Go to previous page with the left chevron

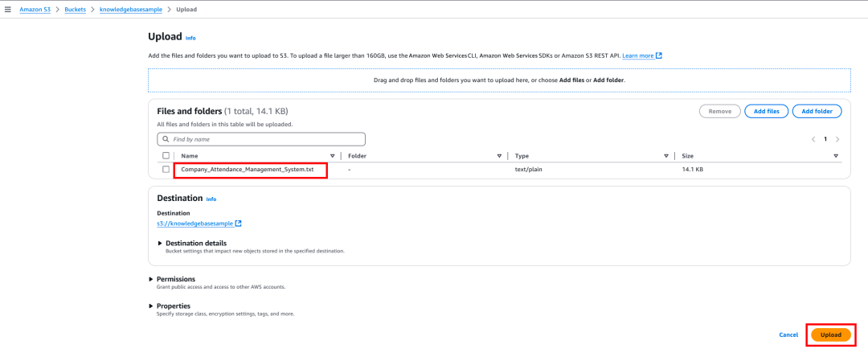click(813, 139)
